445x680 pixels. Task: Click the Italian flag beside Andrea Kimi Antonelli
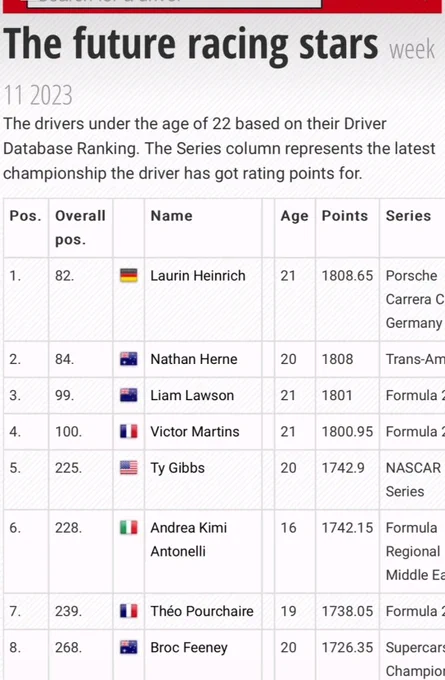(x=129, y=528)
